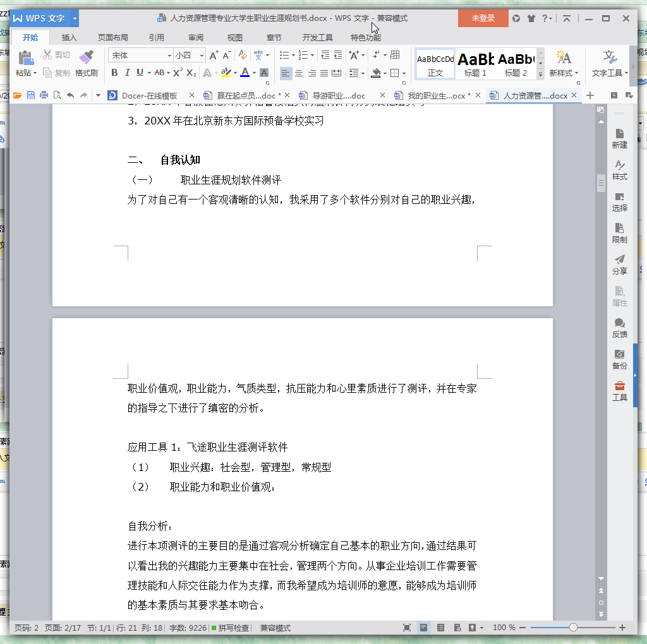The image size is (647, 644).
Task: Click the decrease indent icon
Action: (325, 56)
